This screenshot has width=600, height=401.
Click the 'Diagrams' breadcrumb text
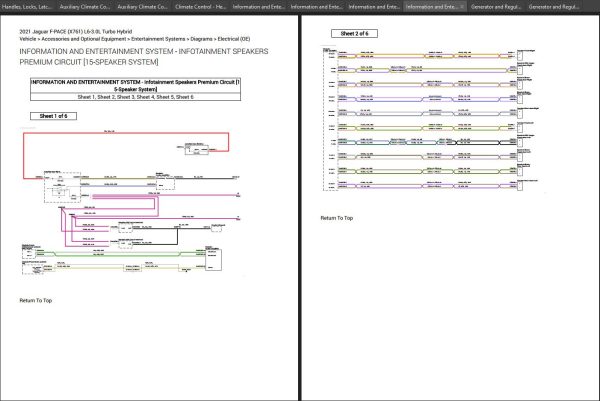(x=201, y=39)
